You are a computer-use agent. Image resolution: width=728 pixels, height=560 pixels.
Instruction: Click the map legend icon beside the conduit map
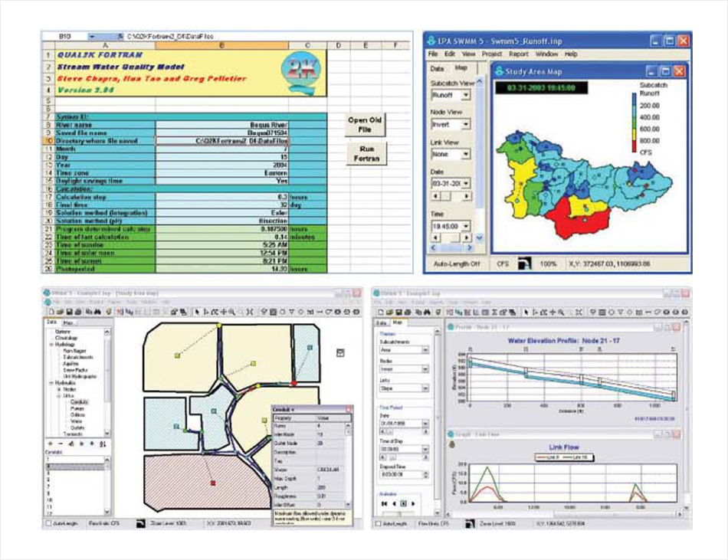(x=340, y=353)
